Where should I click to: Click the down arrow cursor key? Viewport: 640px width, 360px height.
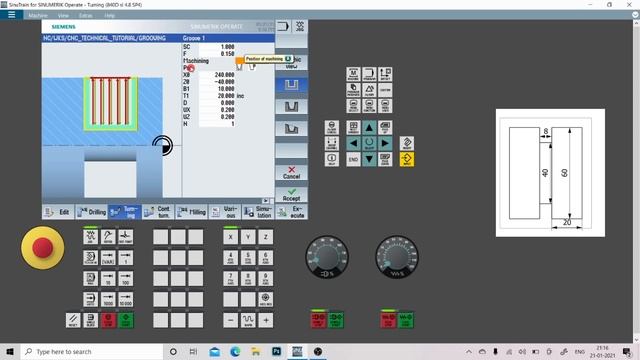pos(369,159)
